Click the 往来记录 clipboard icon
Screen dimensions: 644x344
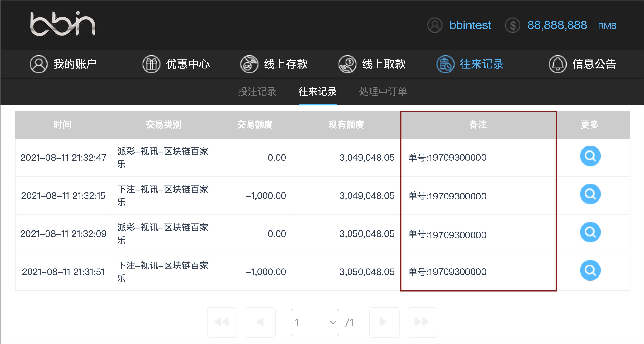445,64
